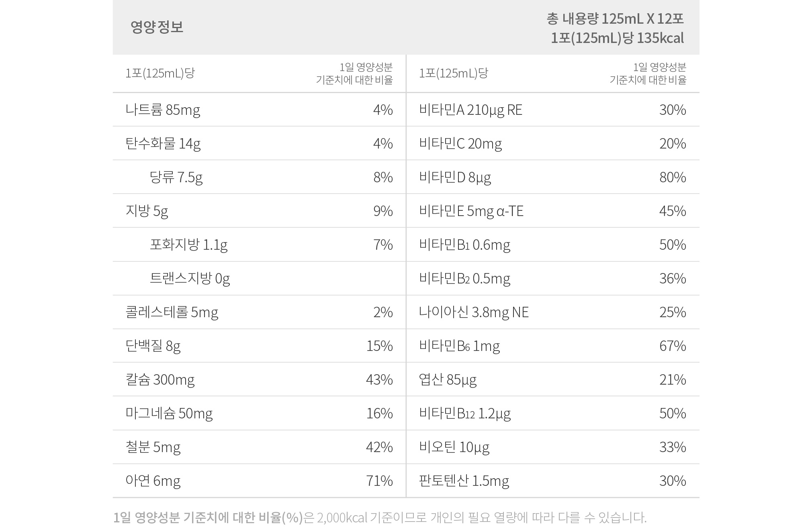812x528 pixels.
Task: Click the 아연 6mg entry
Action: [x=153, y=481]
